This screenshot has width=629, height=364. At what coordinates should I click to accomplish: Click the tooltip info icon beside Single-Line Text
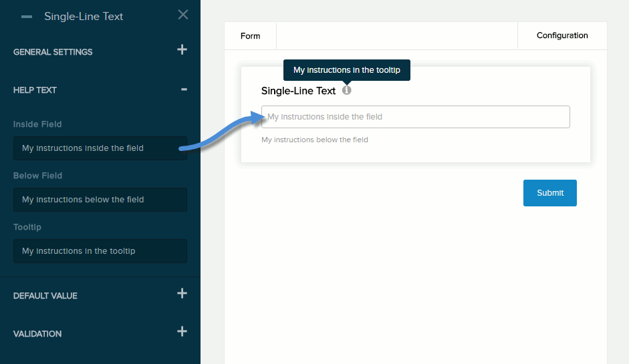(346, 90)
